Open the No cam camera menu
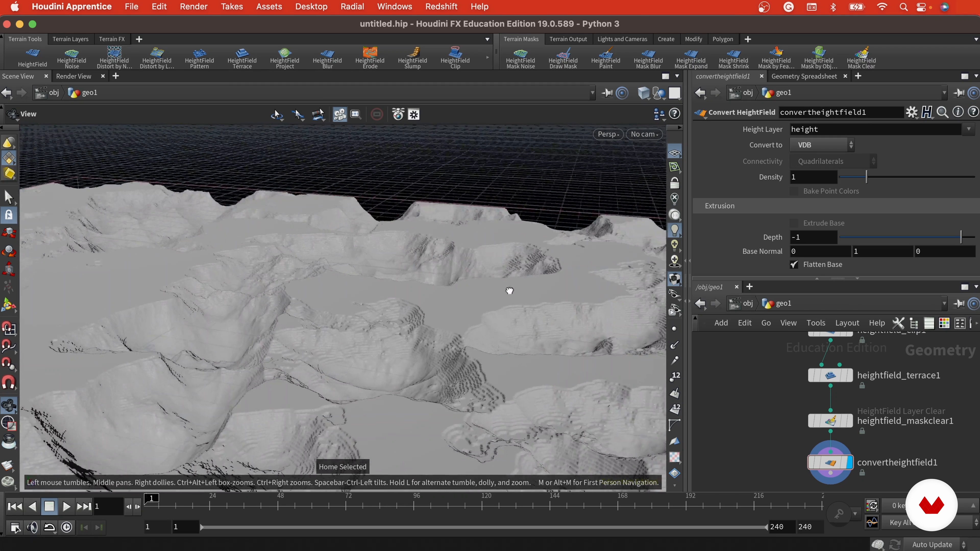The image size is (980, 551). tap(644, 134)
